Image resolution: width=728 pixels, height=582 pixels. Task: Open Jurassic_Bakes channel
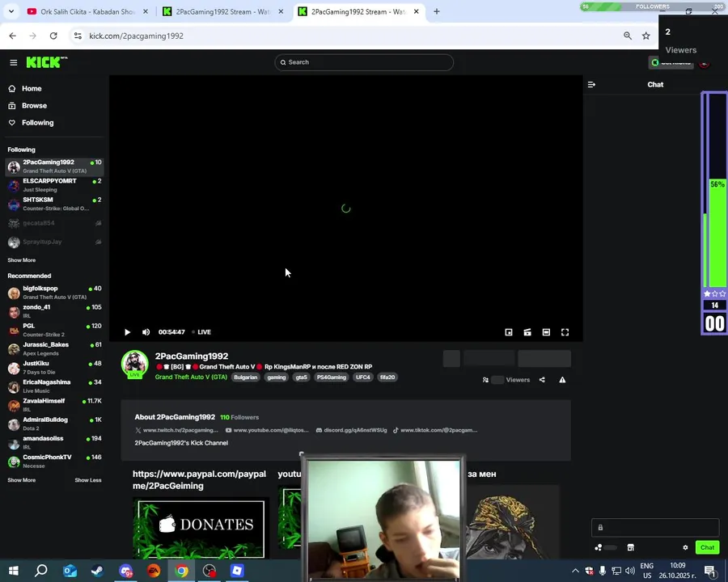54,348
